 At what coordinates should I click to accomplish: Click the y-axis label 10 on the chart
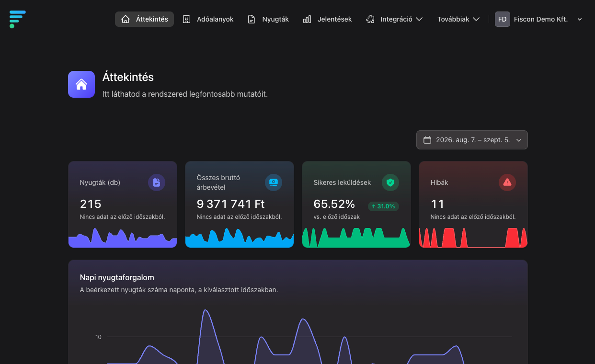(x=98, y=337)
